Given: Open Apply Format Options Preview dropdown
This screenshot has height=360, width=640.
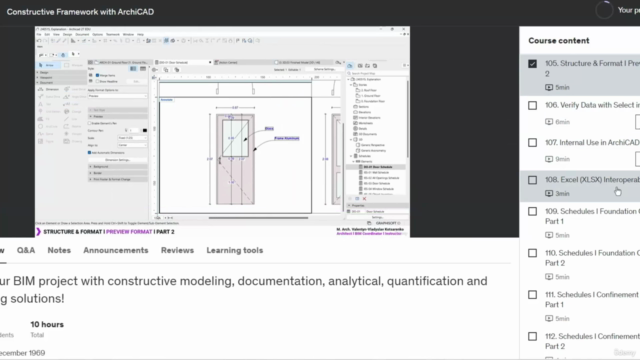Looking at the screenshot, I should pyautogui.click(x=118, y=96).
